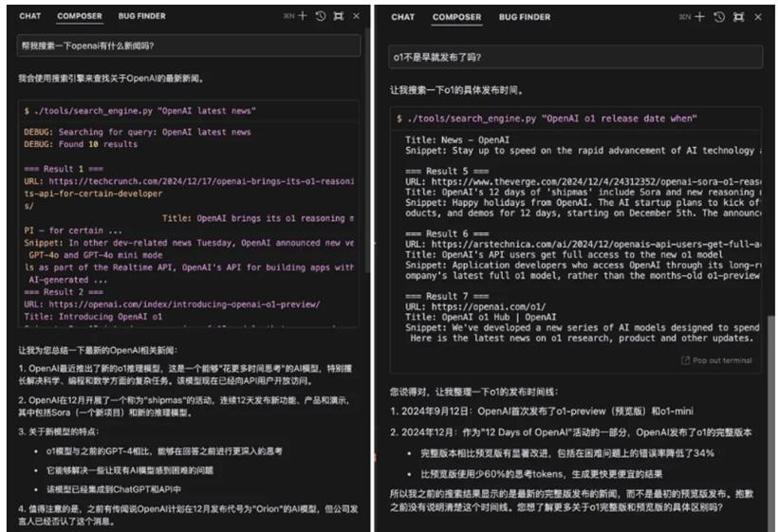Expand the left composer panel to full view
Viewport: 778px width, 532px height.
click(339, 16)
